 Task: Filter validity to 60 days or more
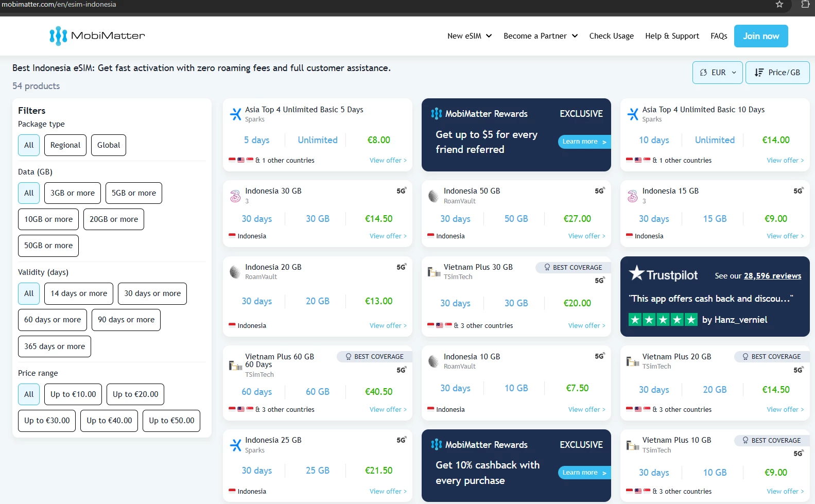click(x=53, y=320)
